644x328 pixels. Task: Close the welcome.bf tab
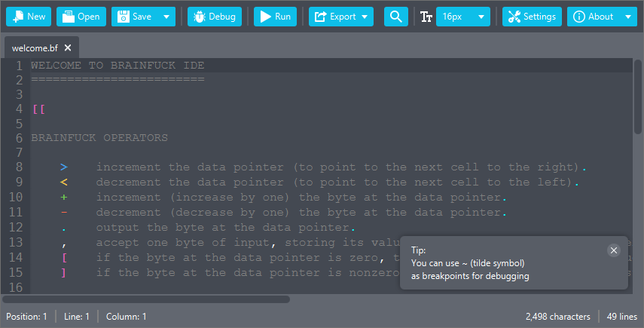[68, 48]
